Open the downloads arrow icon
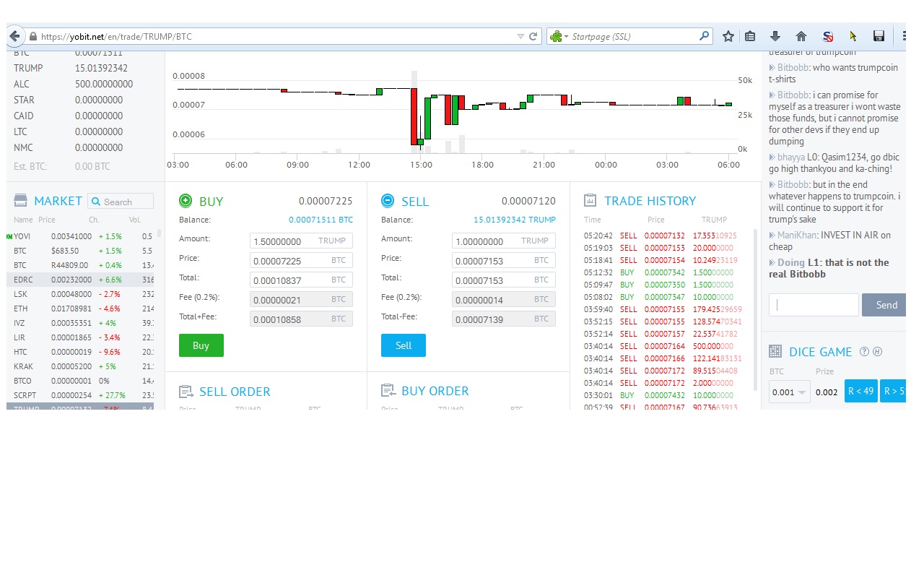Image resolution: width=924 pixels, height=578 pixels. pos(775,36)
